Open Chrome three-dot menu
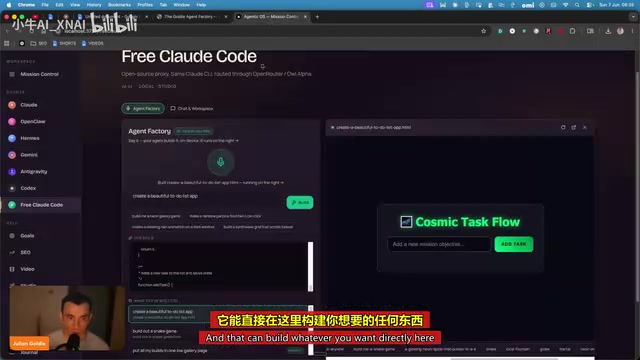640x360 pixels. (632, 31)
